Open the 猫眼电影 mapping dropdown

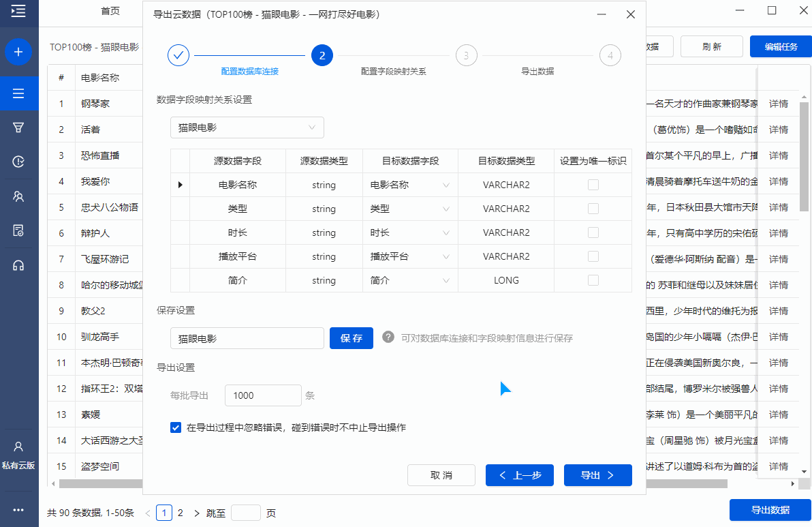click(247, 127)
